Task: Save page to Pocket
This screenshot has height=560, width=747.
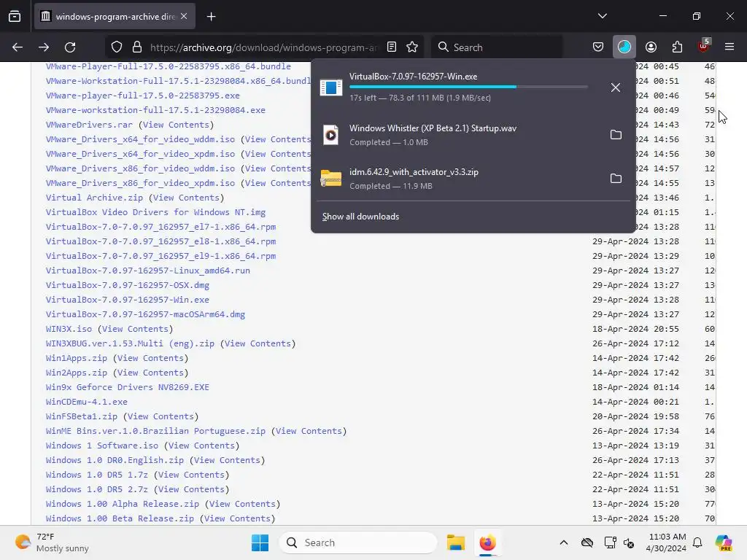Action: pos(598,47)
